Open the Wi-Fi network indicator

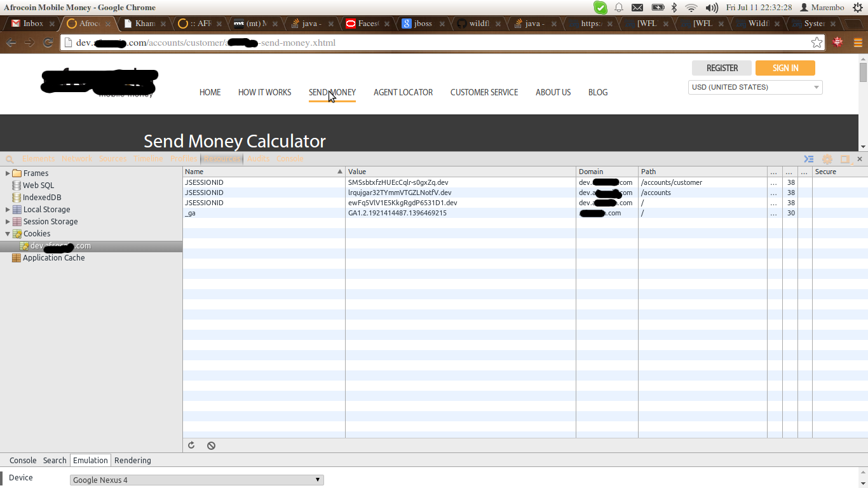tap(691, 8)
